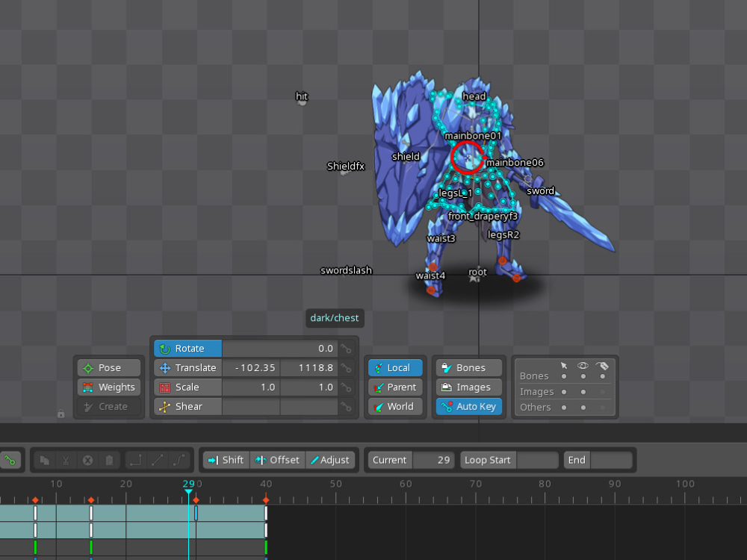Click the Scale Y value field
This screenshot has height=560, width=747.
point(309,387)
